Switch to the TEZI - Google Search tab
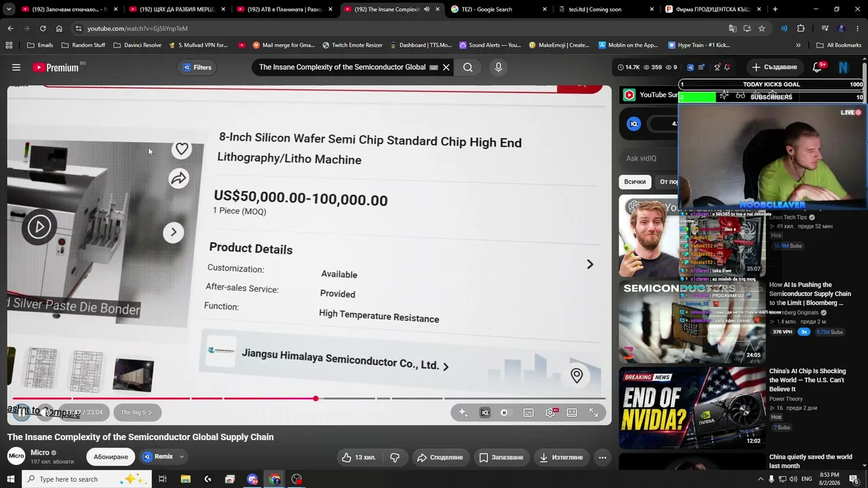 (498, 9)
